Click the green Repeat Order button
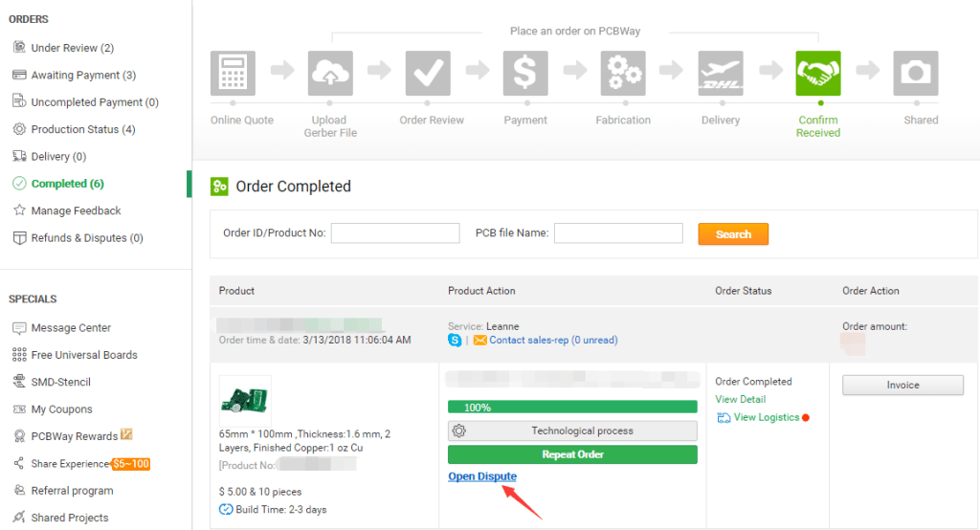 coord(572,454)
